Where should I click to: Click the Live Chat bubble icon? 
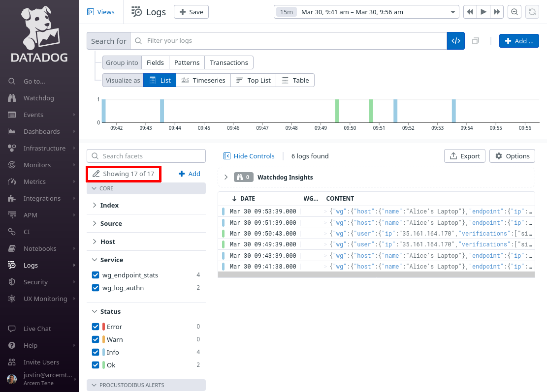12,329
